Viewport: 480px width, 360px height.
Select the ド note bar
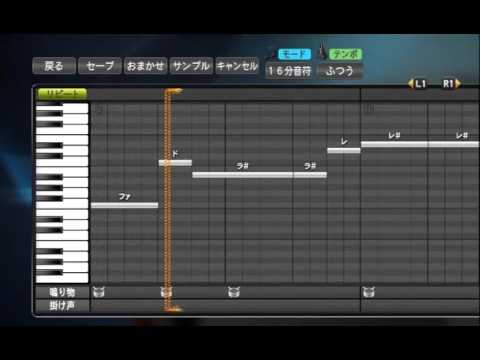[x=175, y=163]
